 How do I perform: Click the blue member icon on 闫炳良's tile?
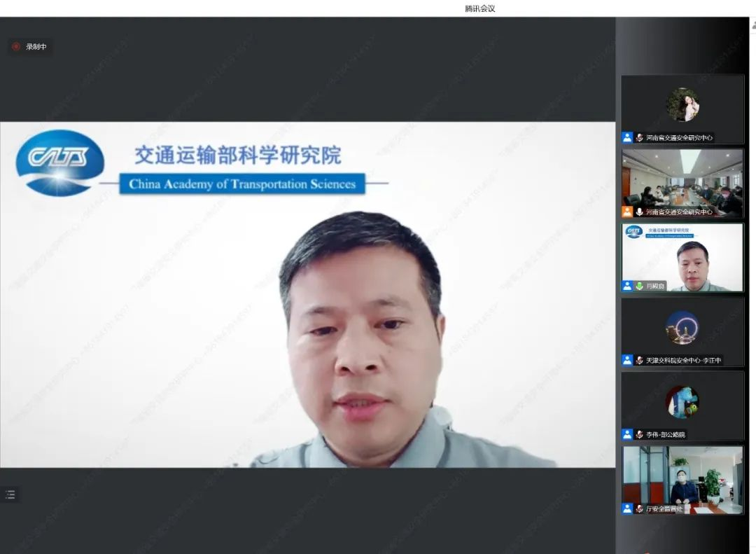(x=627, y=286)
